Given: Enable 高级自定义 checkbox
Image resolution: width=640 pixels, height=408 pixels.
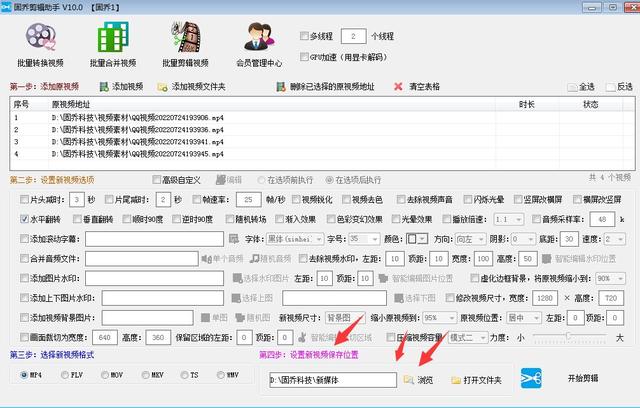Looking at the screenshot, I should (x=156, y=180).
